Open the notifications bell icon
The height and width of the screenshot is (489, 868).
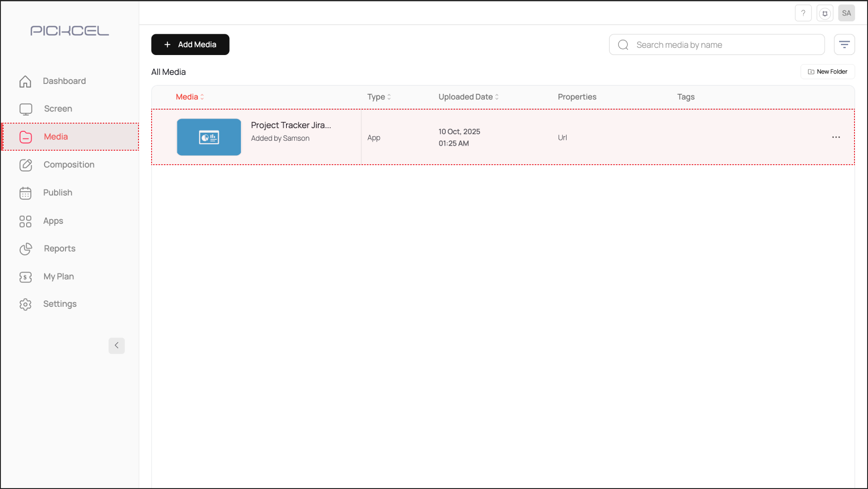coord(825,13)
